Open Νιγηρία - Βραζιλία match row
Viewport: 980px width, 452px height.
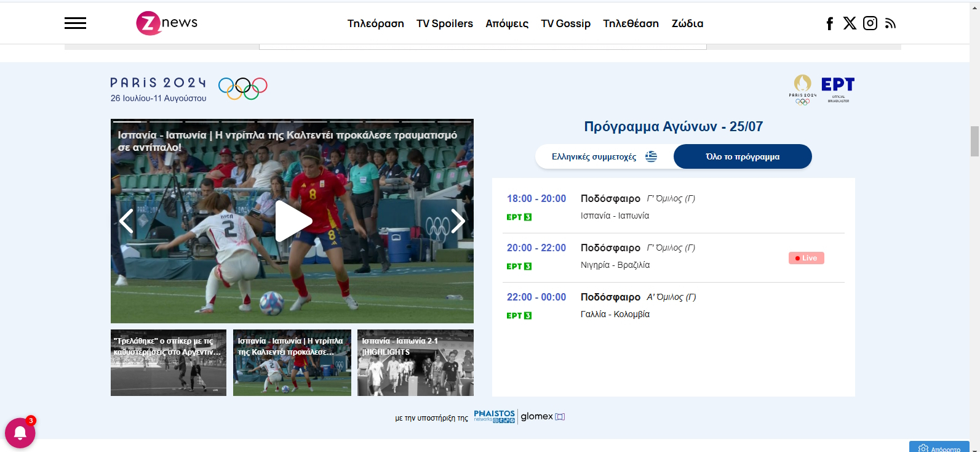click(674, 257)
